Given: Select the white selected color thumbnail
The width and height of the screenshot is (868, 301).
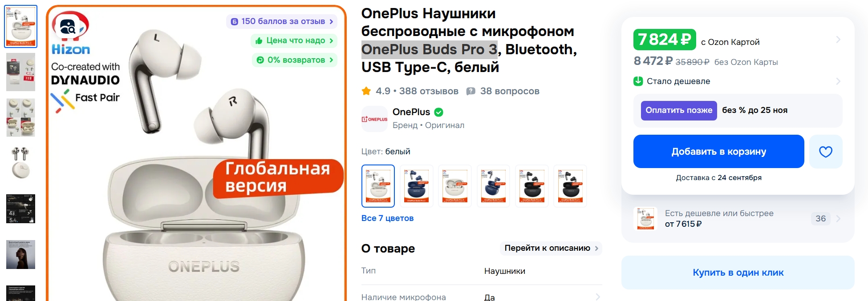Looking at the screenshot, I should tap(378, 186).
